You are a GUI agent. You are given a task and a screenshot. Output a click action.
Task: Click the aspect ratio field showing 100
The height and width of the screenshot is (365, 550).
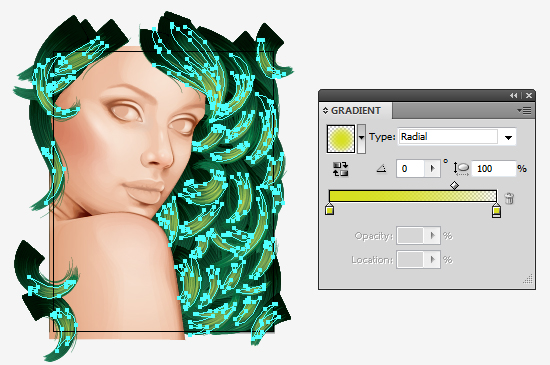[493, 169]
